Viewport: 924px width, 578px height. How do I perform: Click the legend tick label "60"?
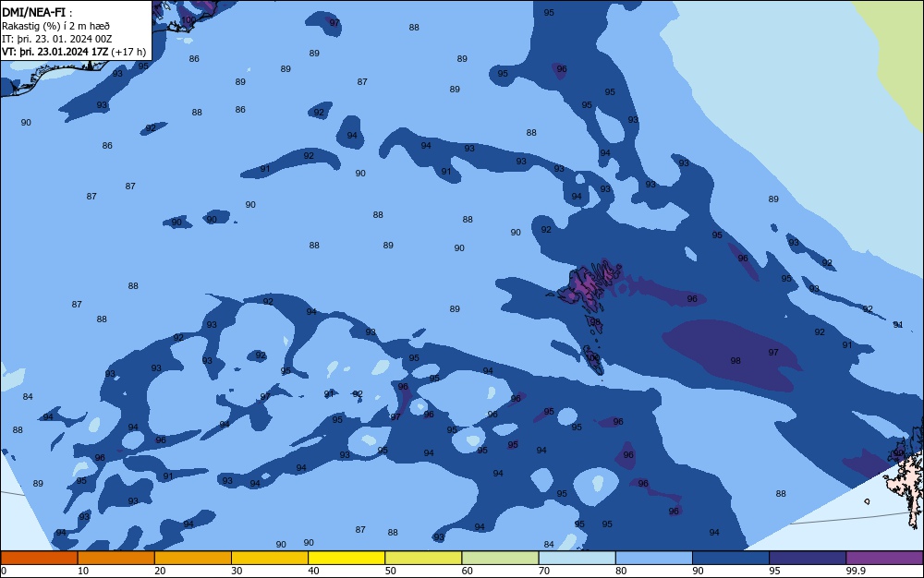(468, 571)
